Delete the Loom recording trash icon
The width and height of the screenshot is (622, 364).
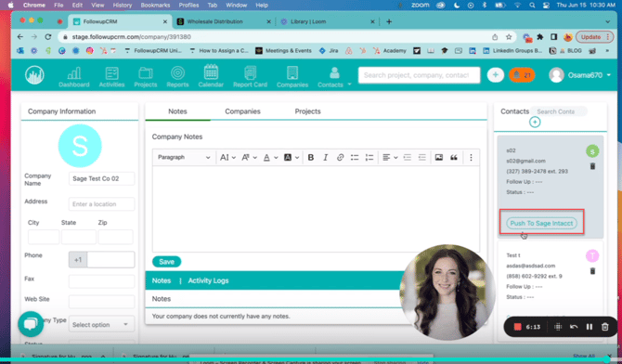tap(605, 327)
